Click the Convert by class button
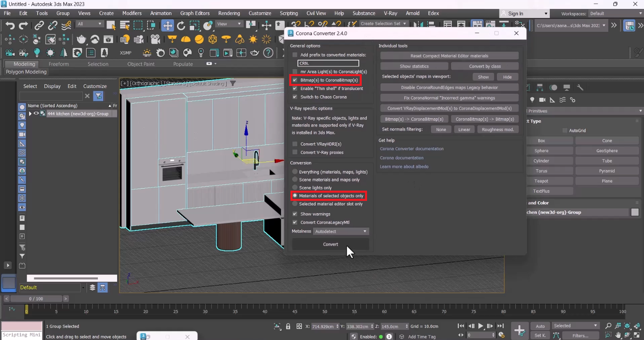The width and height of the screenshot is (644, 340). 485,66
